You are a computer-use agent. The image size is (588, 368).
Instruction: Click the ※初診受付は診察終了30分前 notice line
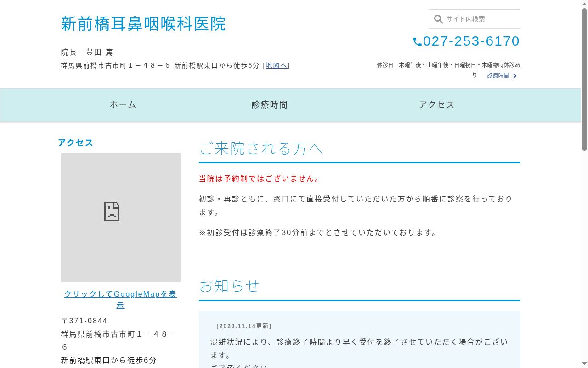tap(319, 233)
